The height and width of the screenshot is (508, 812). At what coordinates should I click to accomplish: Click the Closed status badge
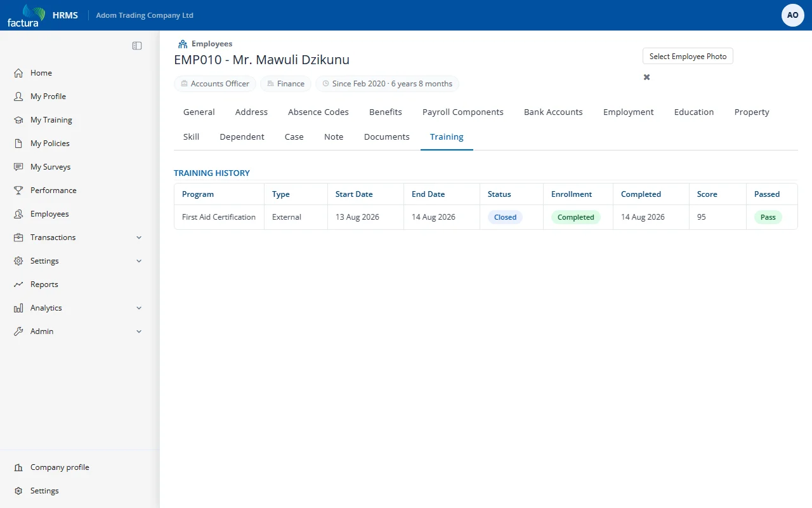tap(505, 217)
